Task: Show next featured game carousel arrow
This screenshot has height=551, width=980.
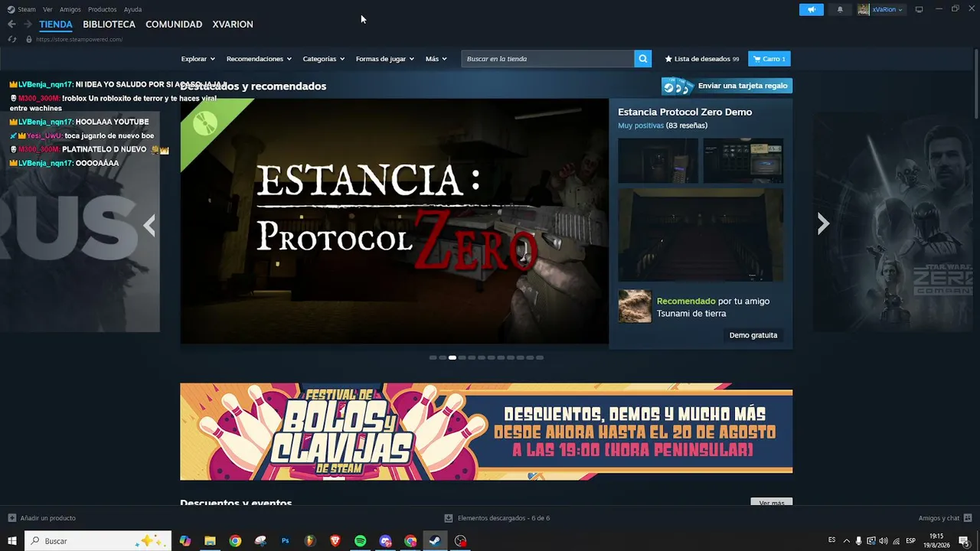Action: (823, 223)
